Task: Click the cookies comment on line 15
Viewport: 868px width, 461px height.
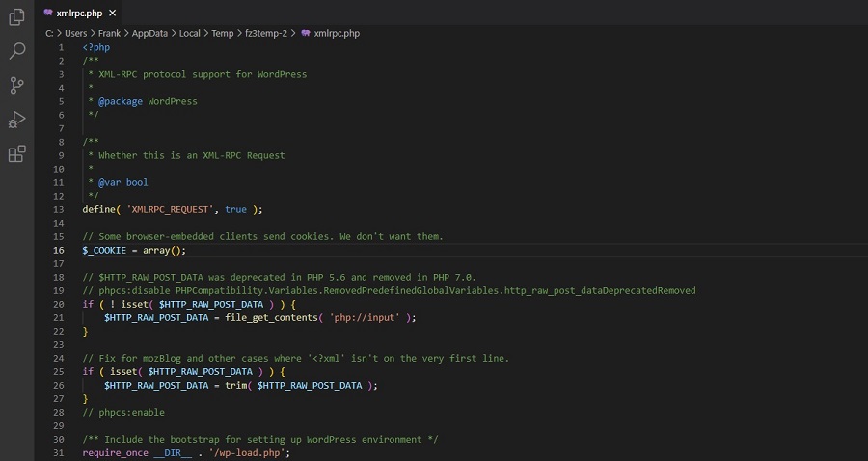Action: pyautogui.click(x=263, y=237)
